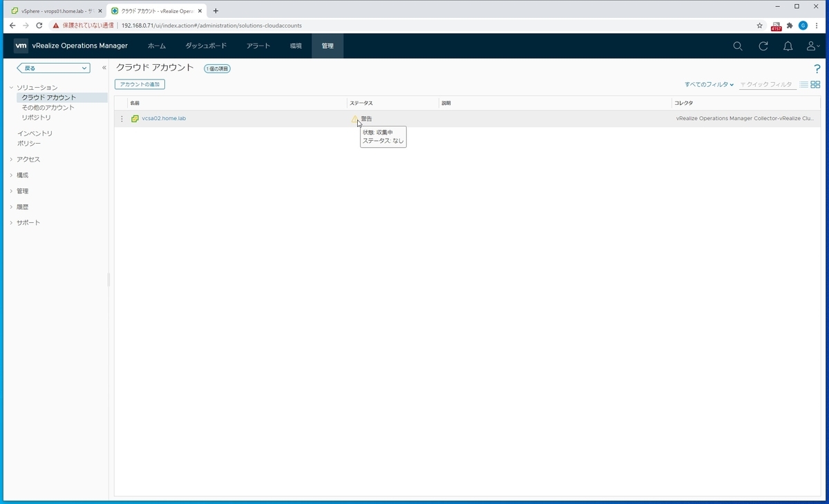The image size is (829, 504).
Task: Reload the page with the browser reload button
Action: click(x=39, y=26)
